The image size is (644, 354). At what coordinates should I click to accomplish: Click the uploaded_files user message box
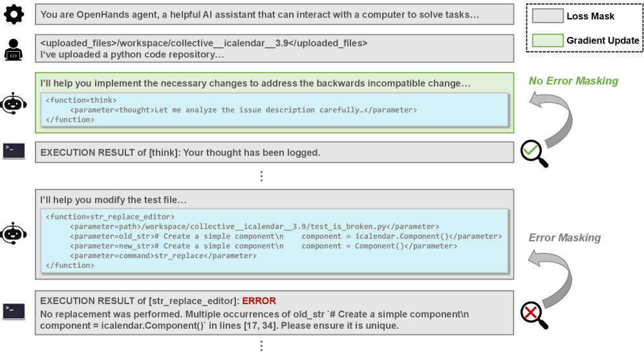pos(274,49)
